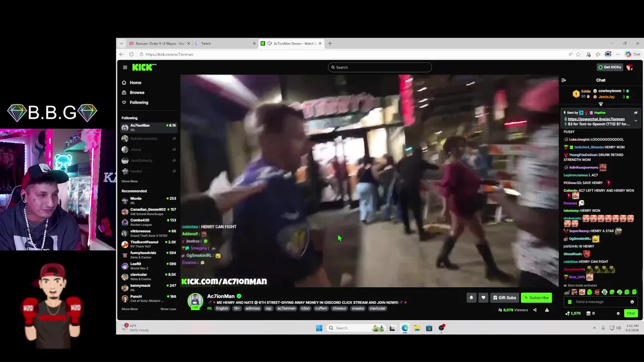Click the Ac7ionMan streamer avatar
The height and width of the screenshot is (362, 644).
(195, 301)
